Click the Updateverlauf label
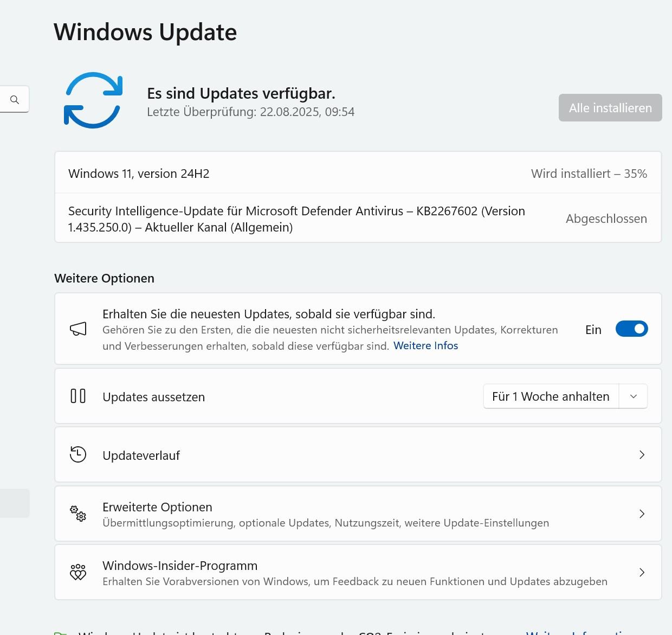The height and width of the screenshot is (635, 672). (141, 456)
